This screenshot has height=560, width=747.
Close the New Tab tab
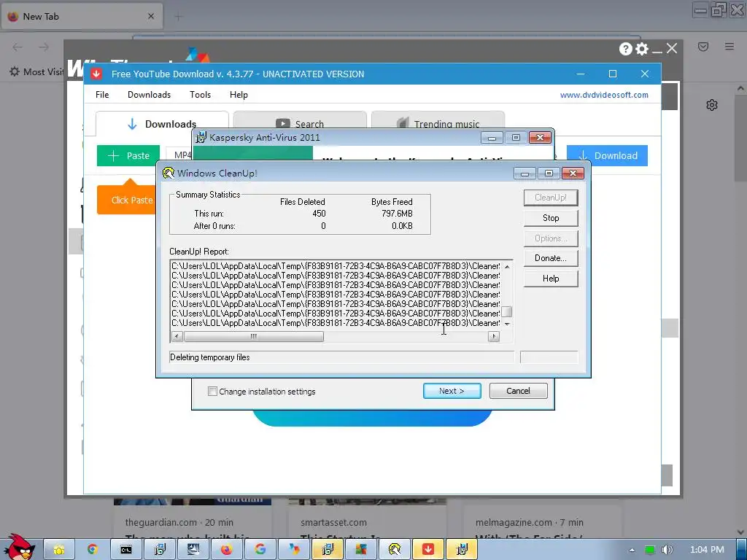coord(151,16)
